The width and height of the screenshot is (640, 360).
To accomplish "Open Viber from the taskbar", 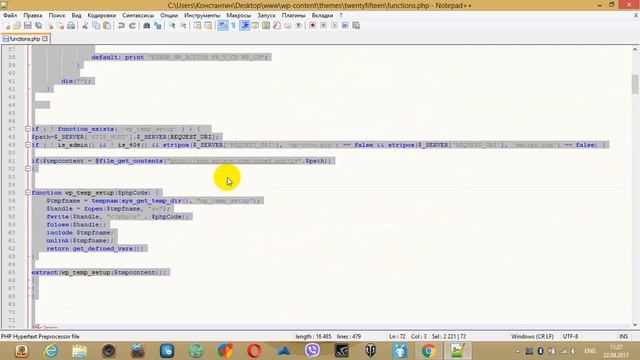I will (x=312, y=351).
